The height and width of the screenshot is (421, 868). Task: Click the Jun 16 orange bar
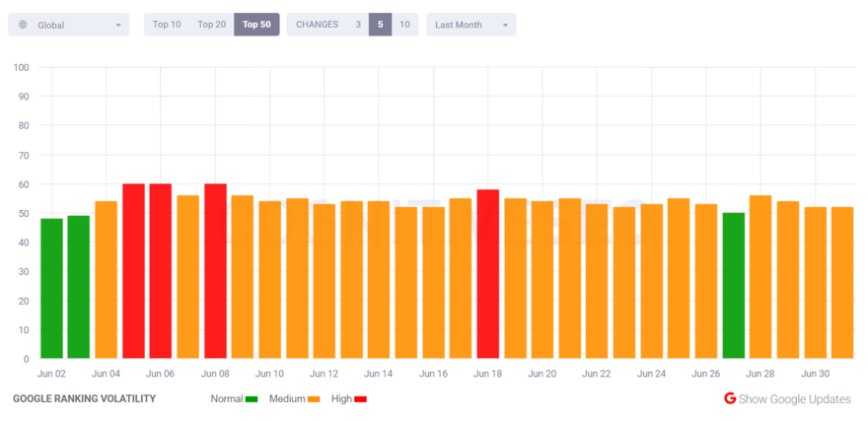[x=433, y=283]
